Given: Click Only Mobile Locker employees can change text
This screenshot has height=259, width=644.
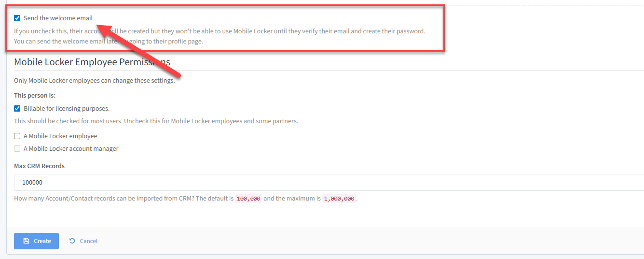Looking at the screenshot, I should coord(94,81).
